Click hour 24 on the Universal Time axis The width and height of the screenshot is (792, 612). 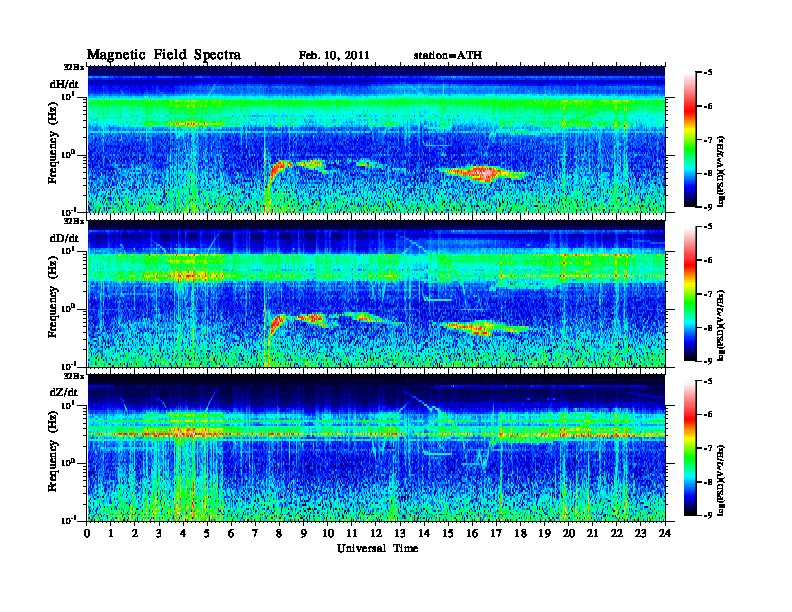coord(665,534)
